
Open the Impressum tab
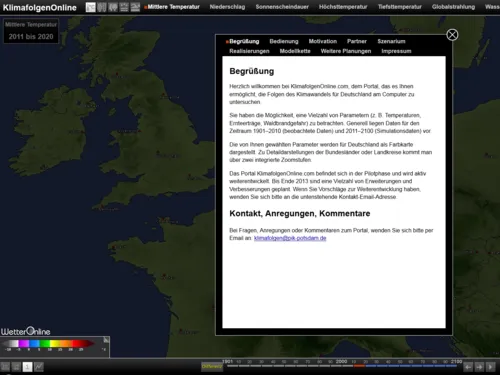396,51
